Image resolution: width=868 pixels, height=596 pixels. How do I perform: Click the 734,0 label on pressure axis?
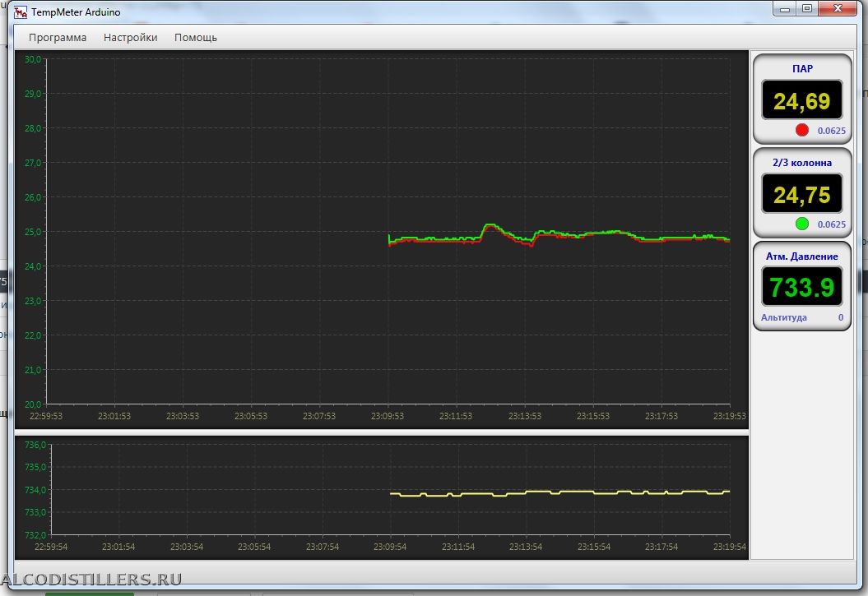click(x=35, y=490)
